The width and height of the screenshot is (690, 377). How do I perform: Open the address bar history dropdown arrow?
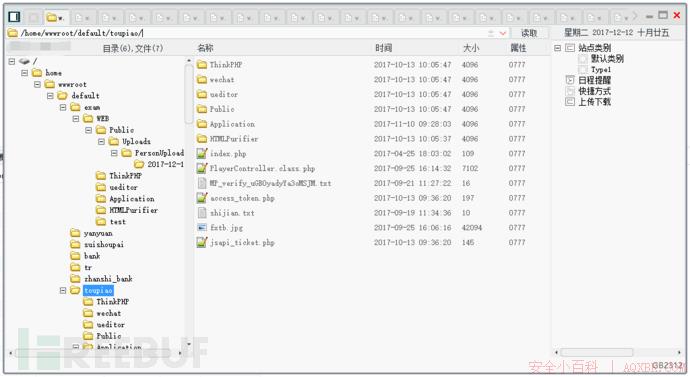tap(503, 33)
